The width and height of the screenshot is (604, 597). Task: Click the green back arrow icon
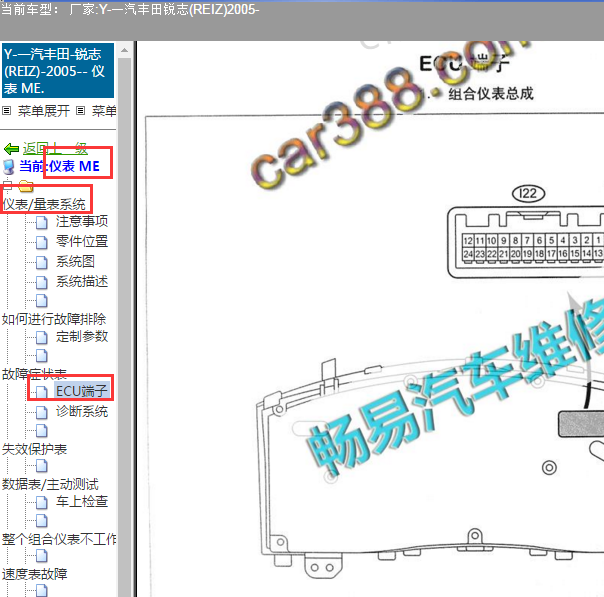(11, 148)
